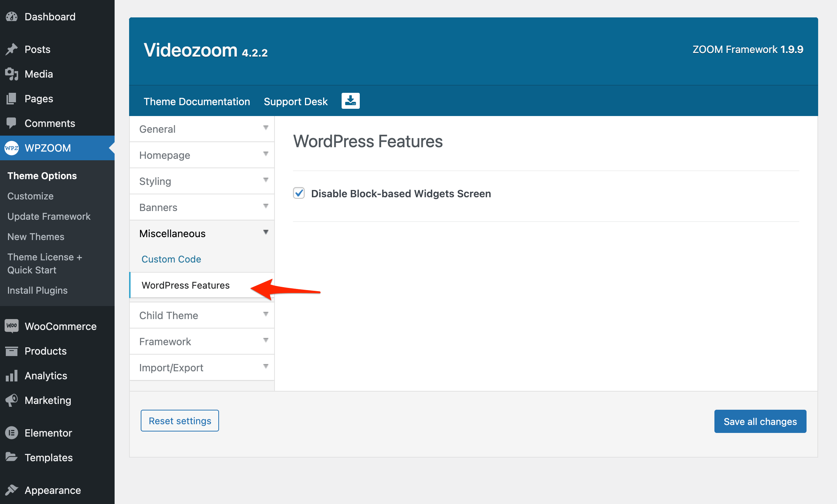Image resolution: width=837 pixels, height=504 pixels.
Task: Click the Banners section label
Action: pyautogui.click(x=158, y=207)
